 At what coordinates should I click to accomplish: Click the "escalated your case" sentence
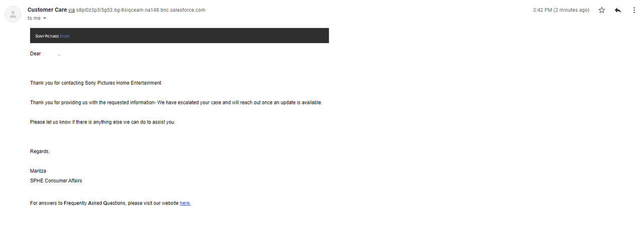click(x=176, y=102)
